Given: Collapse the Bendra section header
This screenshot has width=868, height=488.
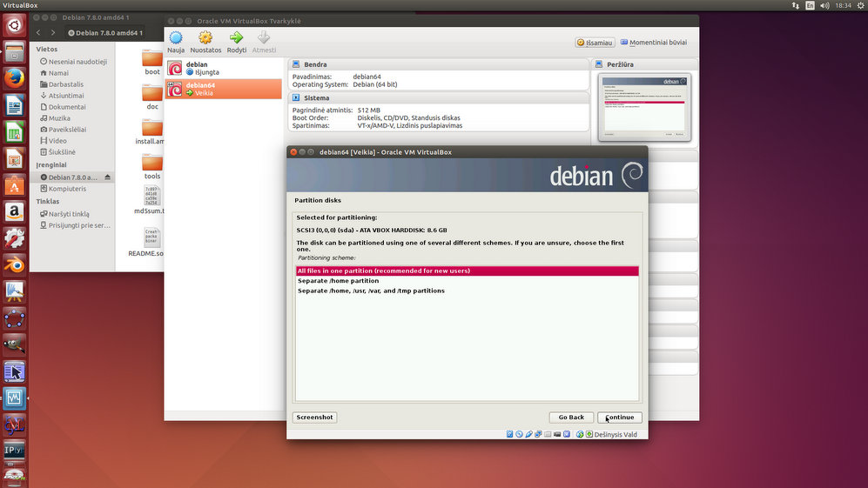Looking at the screenshot, I should pyautogui.click(x=315, y=64).
